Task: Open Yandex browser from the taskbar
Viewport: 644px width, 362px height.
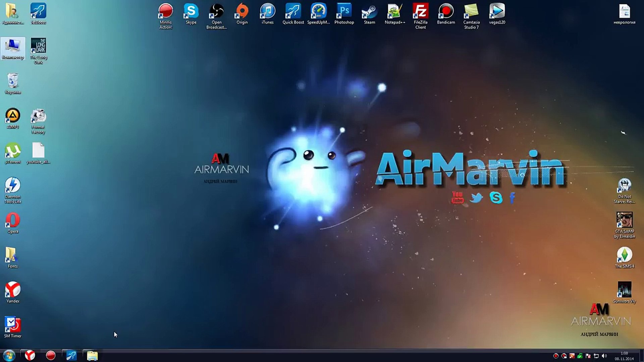Action: (x=30, y=355)
